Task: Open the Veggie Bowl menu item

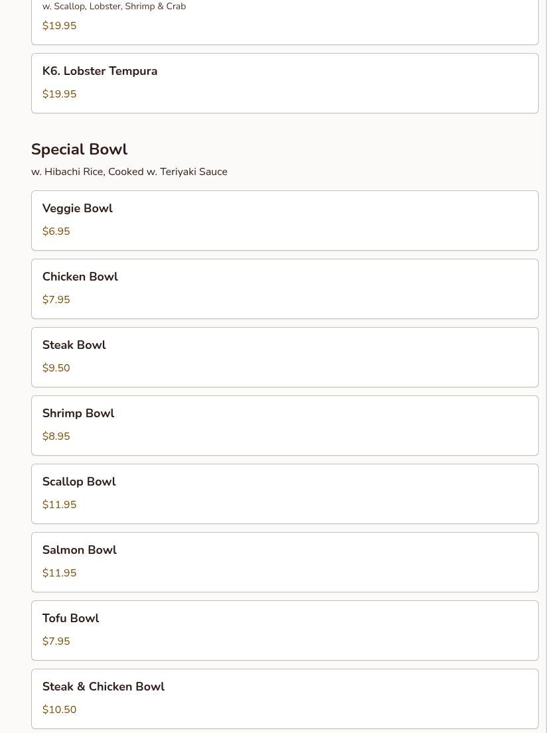Action: tap(285, 221)
